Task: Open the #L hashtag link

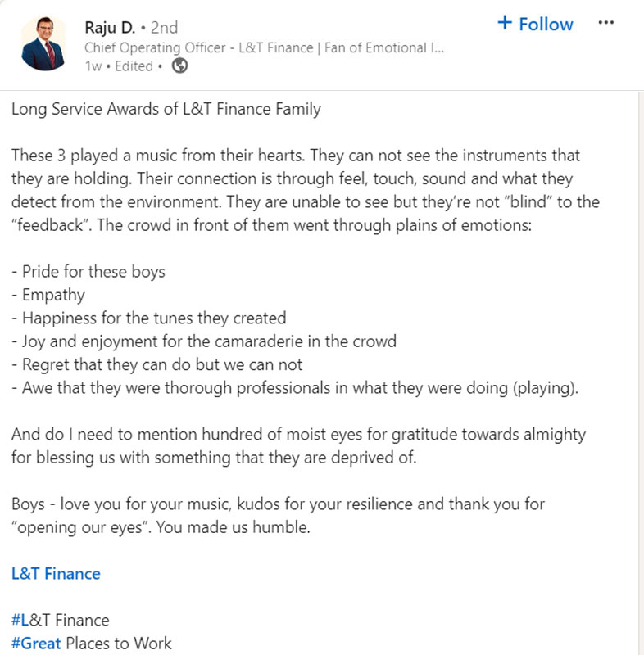Action: click(x=20, y=620)
